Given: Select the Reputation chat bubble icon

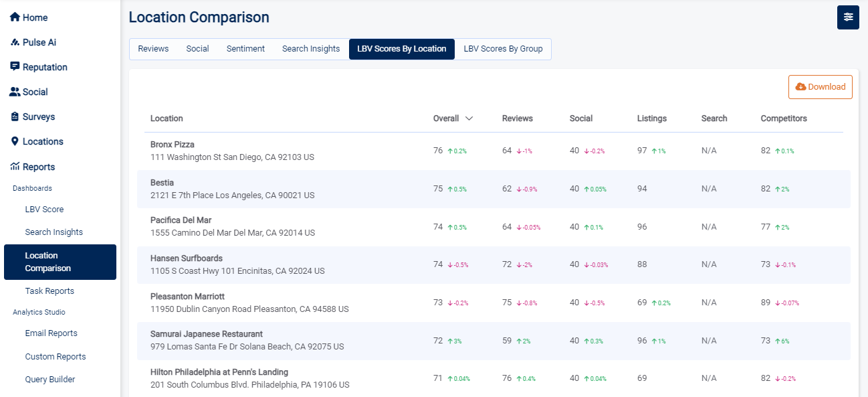Looking at the screenshot, I should coord(15,67).
